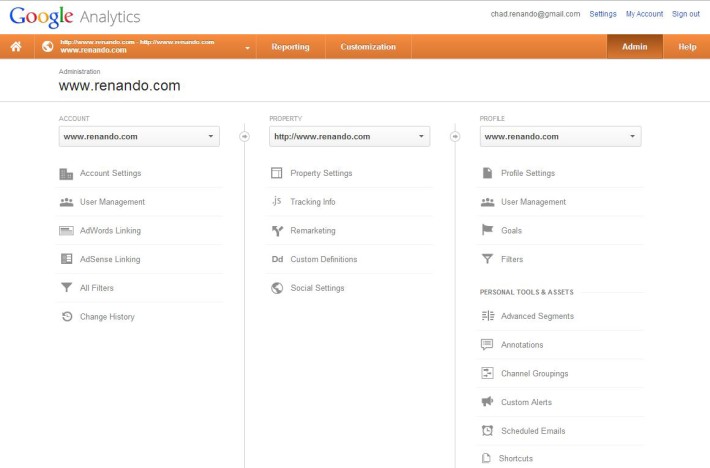Click the chad.renando@gmail.com email text
The height and width of the screenshot is (468, 710).
tap(535, 14)
